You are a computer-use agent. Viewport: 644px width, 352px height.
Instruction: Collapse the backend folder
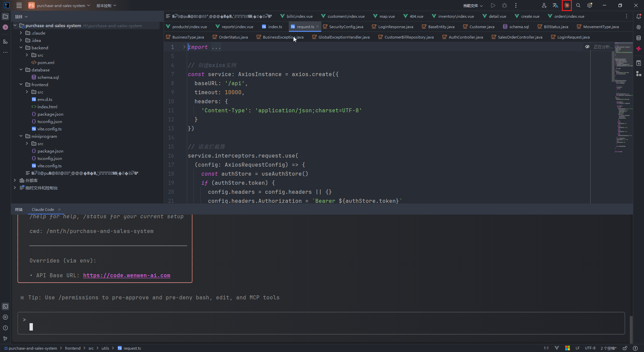(21, 48)
